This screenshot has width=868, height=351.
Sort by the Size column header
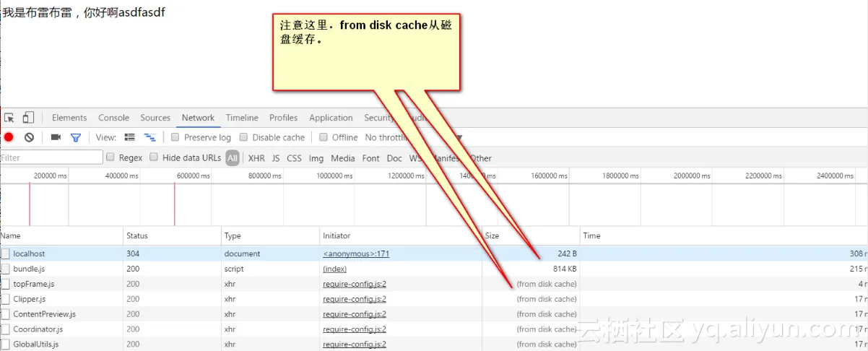(531, 235)
